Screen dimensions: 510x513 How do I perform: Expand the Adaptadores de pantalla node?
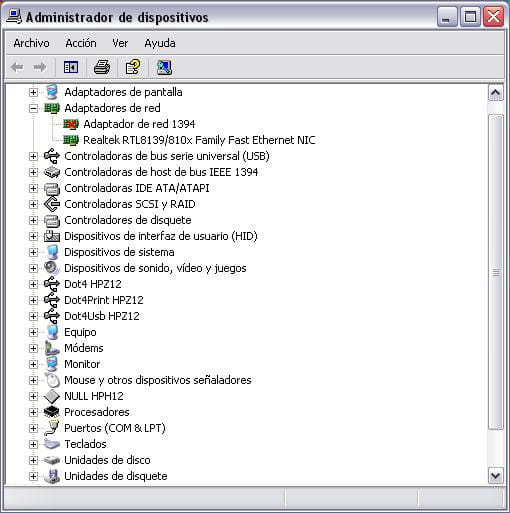click(33, 92)
